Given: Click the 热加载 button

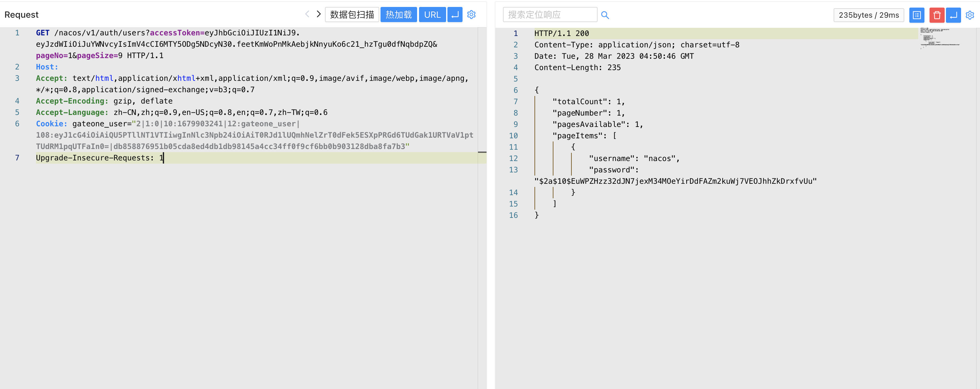Looking at the screenshot, I should (398, 15).
